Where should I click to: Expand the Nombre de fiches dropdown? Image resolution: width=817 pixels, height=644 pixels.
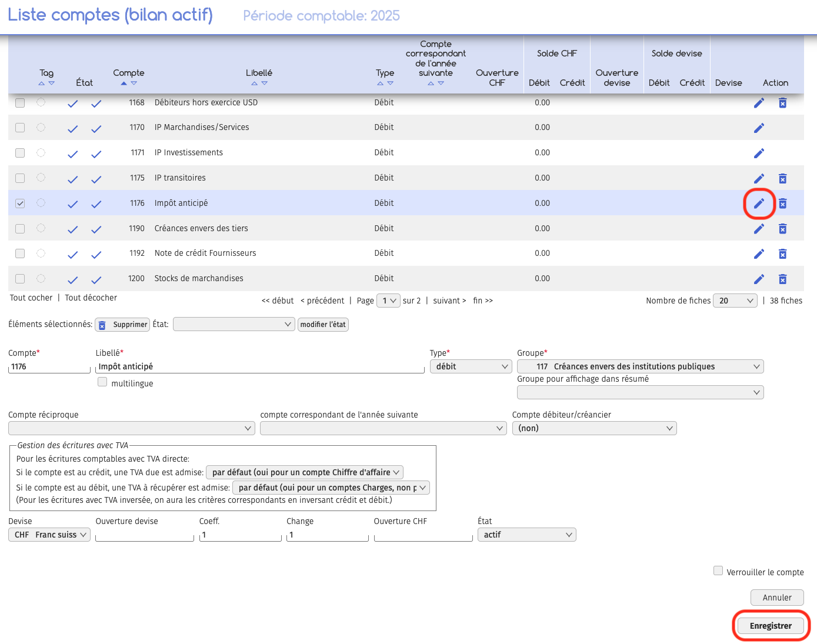pos(735,301)
